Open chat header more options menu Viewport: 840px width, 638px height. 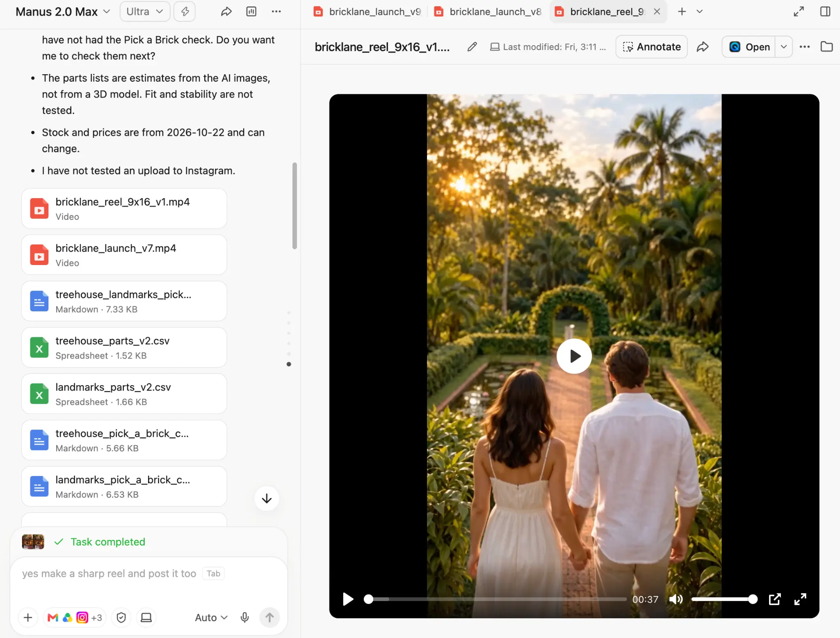[x=276, y=11]
